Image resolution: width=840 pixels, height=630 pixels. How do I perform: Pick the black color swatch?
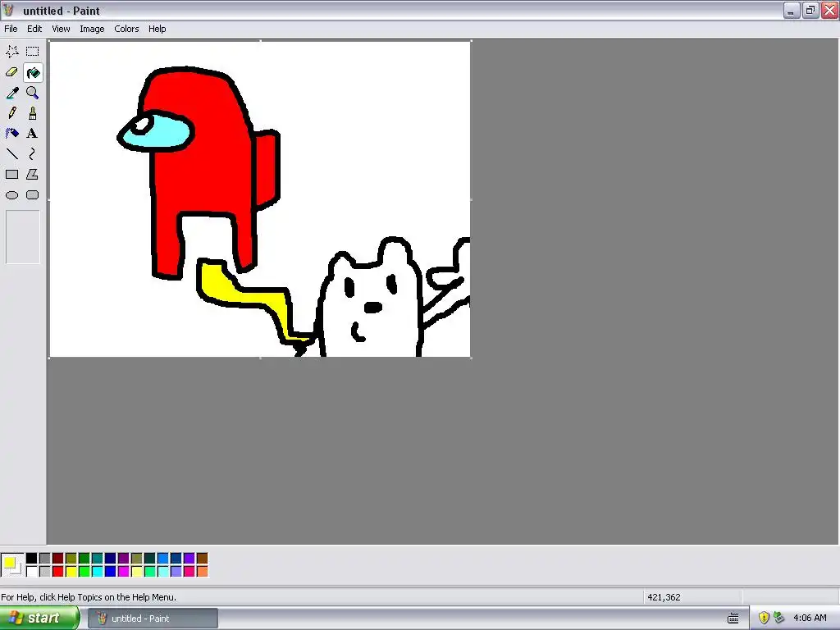pos(32,559)
